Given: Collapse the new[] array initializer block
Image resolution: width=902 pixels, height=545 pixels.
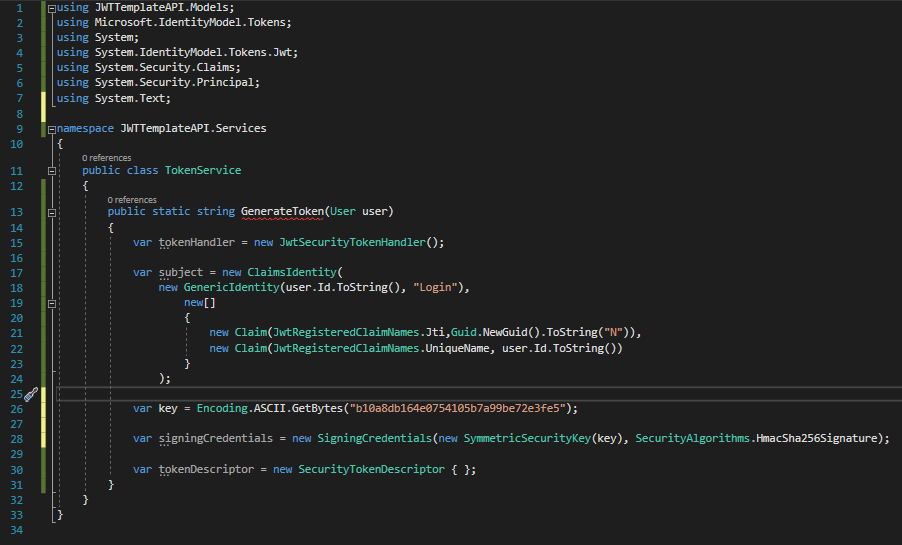Looking at the screenshot, I should (52, 303).
